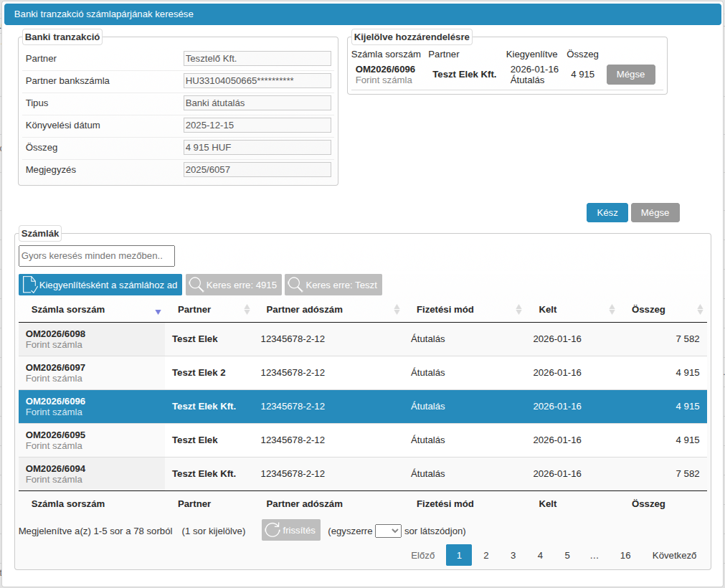Click magnifier icon of 'Keres erre: 4915'
Screen dimensions: 725x588
point(196,285)
